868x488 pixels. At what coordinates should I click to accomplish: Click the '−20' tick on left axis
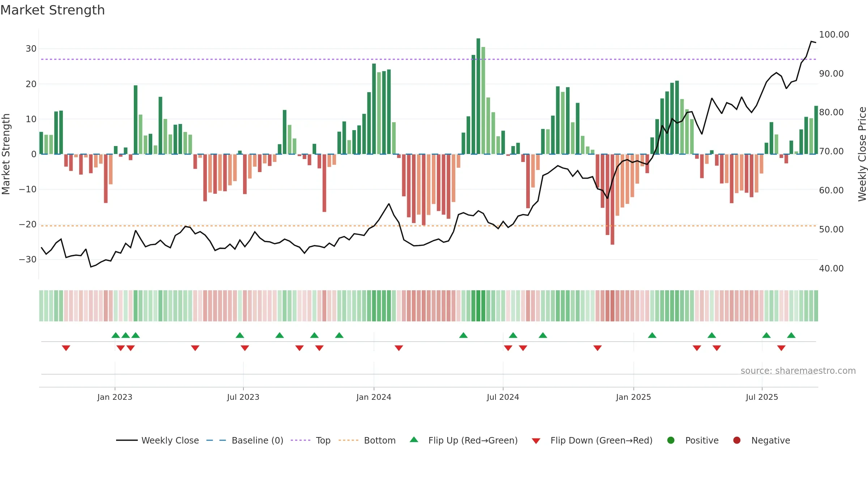pyautogui.click(x=28, y=224)
